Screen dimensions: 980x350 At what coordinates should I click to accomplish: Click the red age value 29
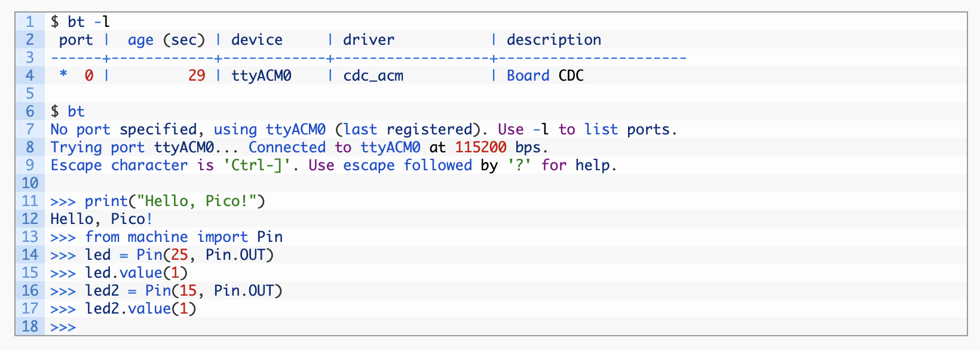197,76
